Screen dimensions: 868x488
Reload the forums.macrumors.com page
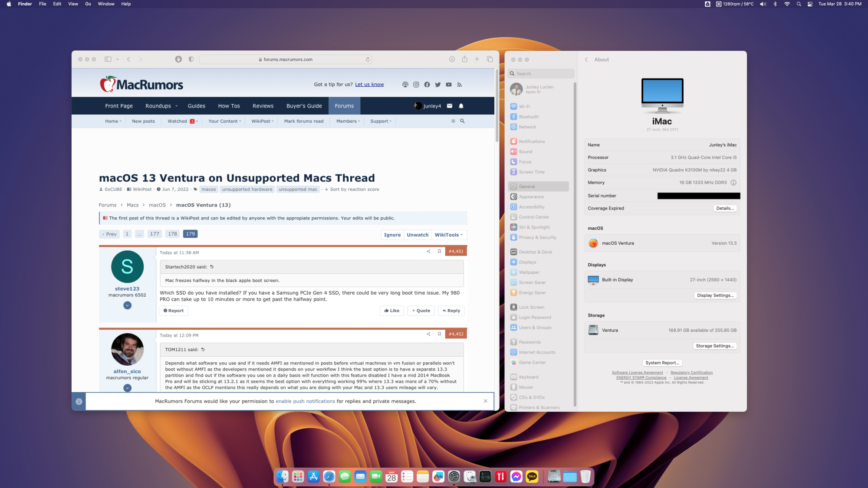point(368,59)
